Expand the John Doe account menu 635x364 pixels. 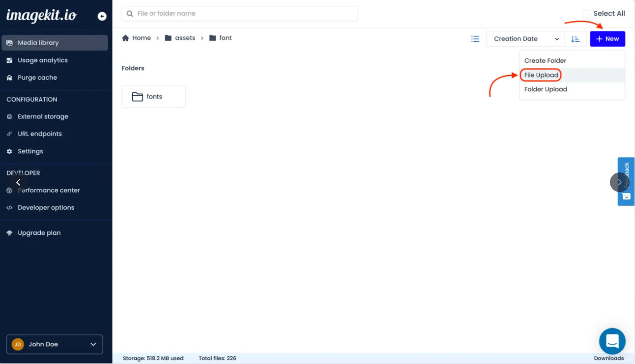[54, 344]
